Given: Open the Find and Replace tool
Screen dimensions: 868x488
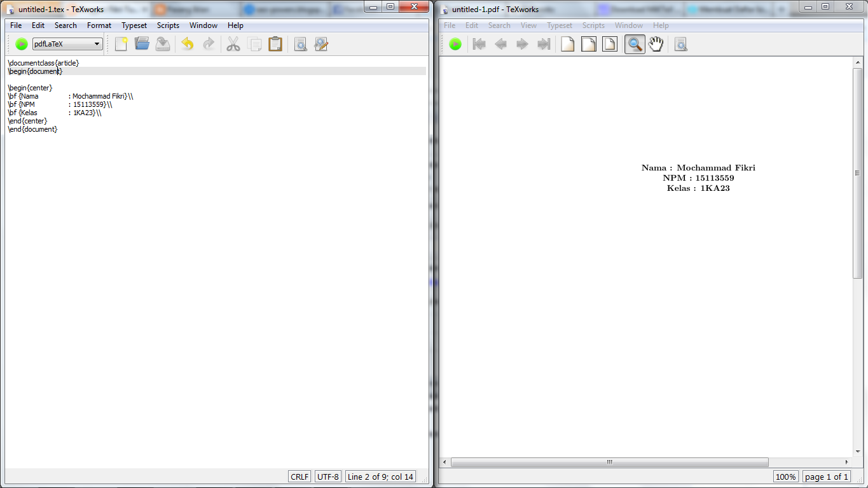Looking at the screenshot, I should (x=321, y=43).
